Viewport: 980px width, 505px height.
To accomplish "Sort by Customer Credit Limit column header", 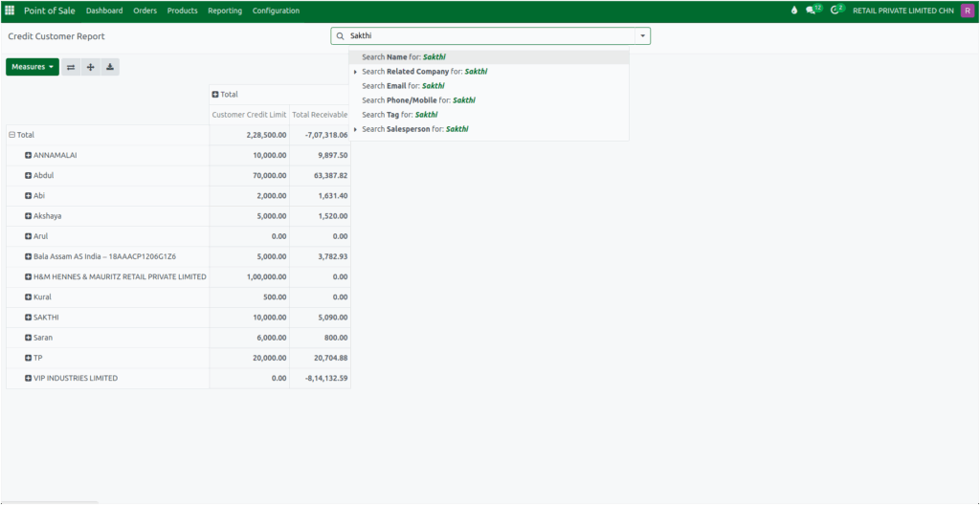I will [x=250, y=115].
